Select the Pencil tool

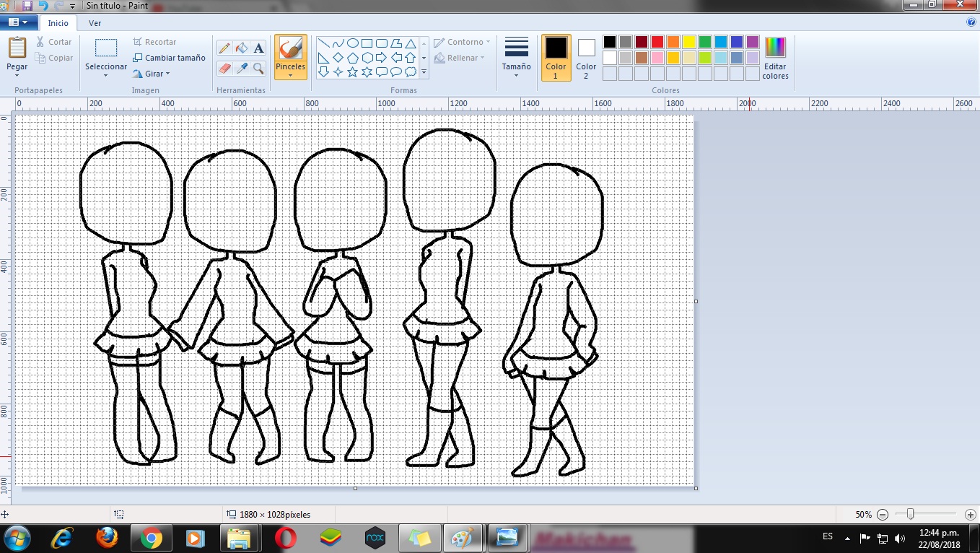[x=224, y=48]
